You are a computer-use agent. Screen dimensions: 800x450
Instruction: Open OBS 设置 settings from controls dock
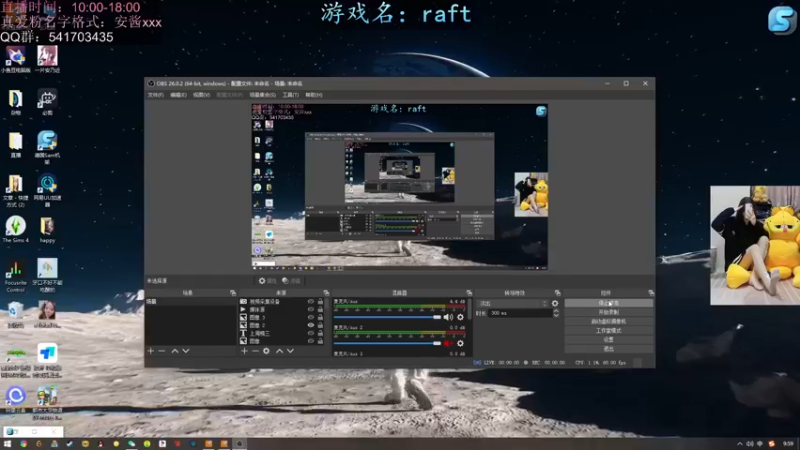click(x=609, y=340)
